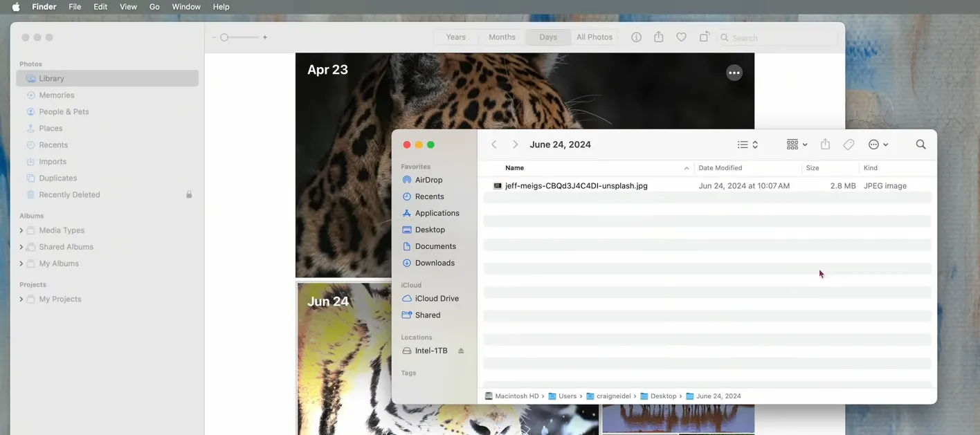Open Finder view style list dropdown

coord(747,145)
